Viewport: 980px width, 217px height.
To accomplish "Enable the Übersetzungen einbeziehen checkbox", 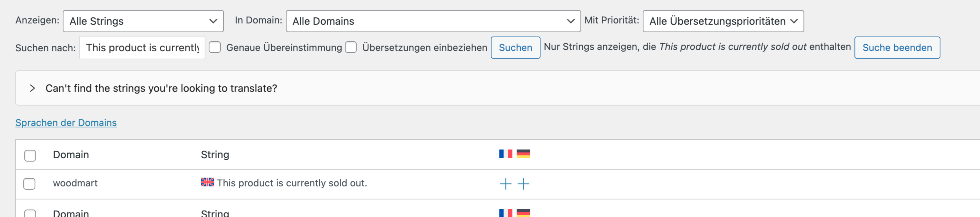I will tap(351, 47).
